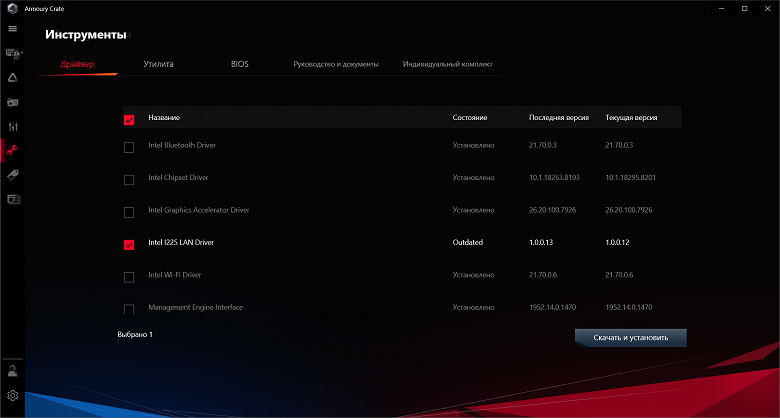This screenshot has height=418, width=780.
Task: Click the Outdated status text
Action: tap(468, 242)
